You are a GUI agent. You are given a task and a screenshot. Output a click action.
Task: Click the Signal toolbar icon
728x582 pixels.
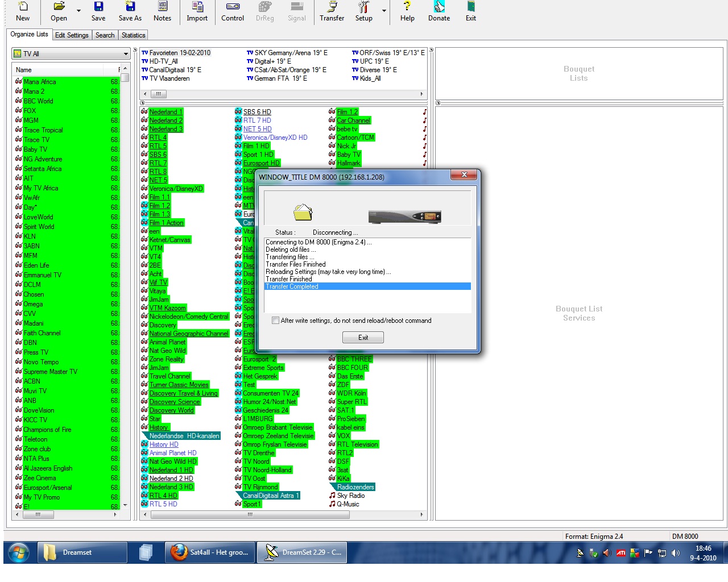pyautogui.click(x=297, y=11)
